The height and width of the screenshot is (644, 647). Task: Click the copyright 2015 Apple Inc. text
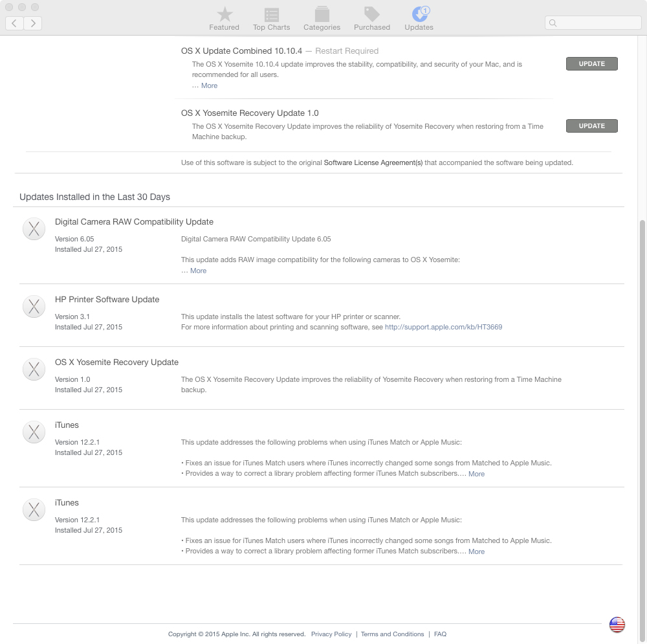pyautogui.click(x=236, y=634)
